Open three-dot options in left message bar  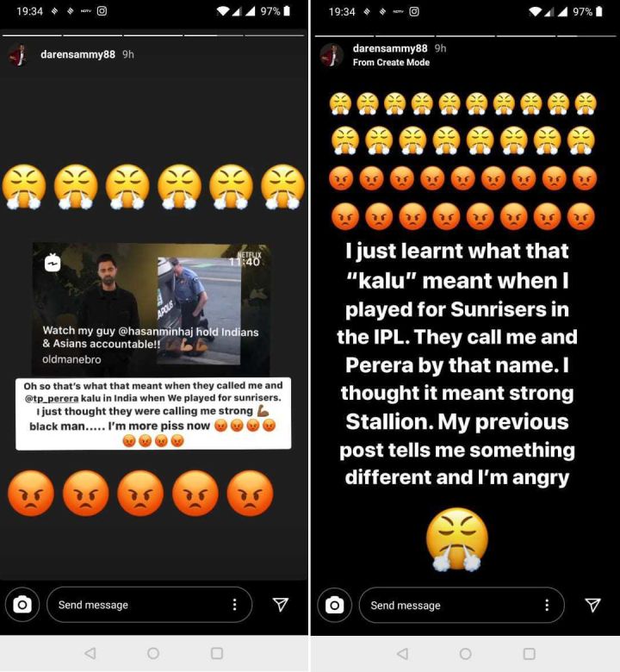tap(234, 605)
